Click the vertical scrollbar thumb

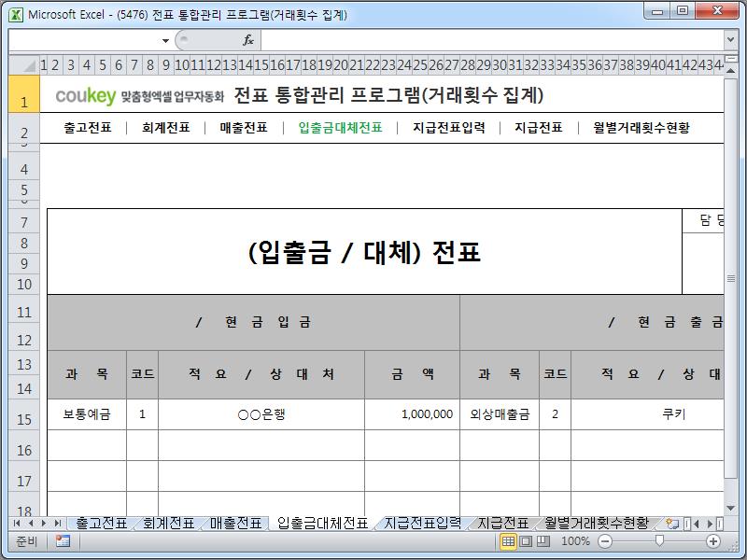tap(731, 278)
